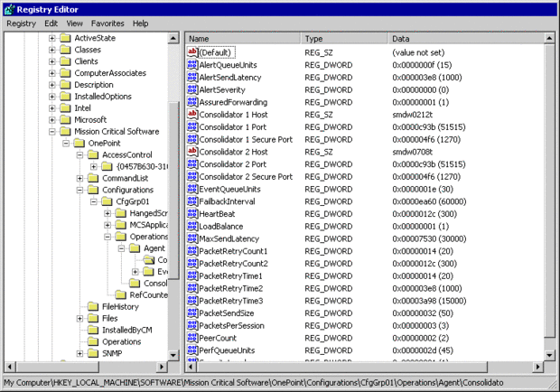Click the PeerCount DWORD icon
560x392 pixels.
pos(192,338)
